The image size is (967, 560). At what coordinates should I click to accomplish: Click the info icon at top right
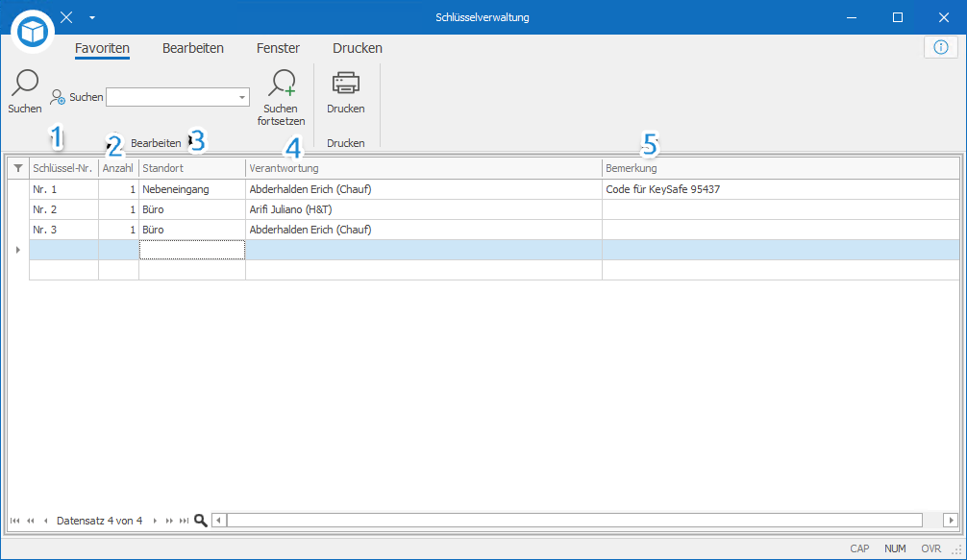(x=940, y=47)
